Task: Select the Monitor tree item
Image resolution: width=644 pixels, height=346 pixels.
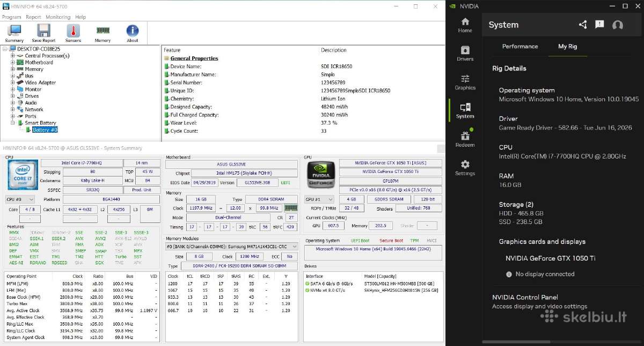Action: click(33, 89)
